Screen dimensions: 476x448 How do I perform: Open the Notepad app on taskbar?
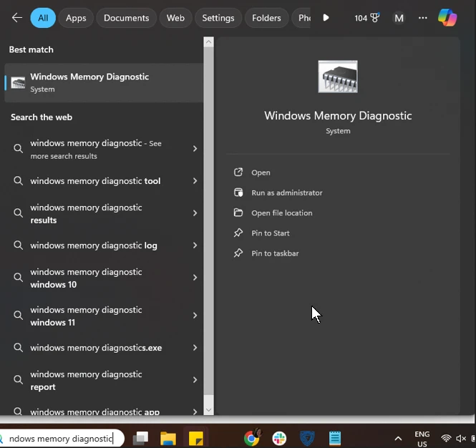pyautogui.click(x=335, y=438)
